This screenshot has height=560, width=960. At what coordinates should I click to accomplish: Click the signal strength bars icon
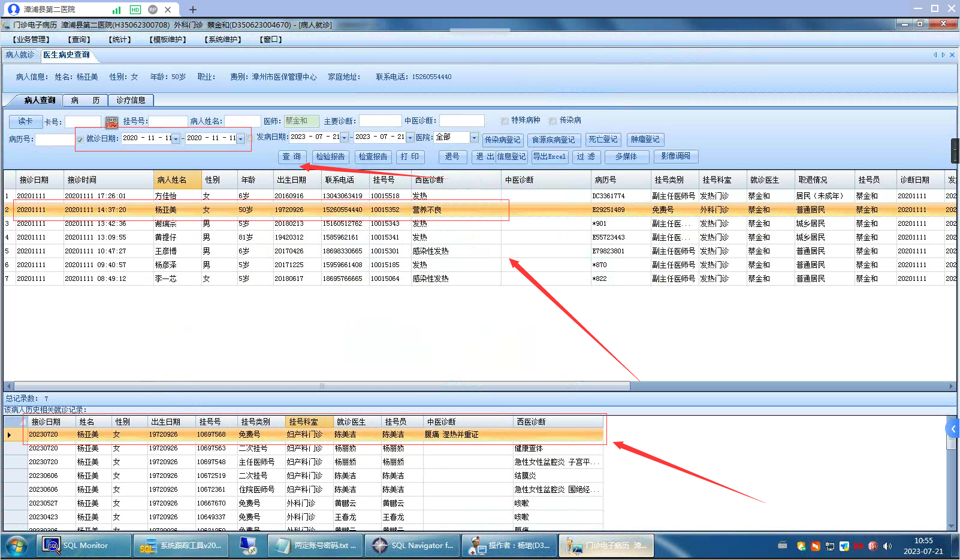(x=117, y=10)
